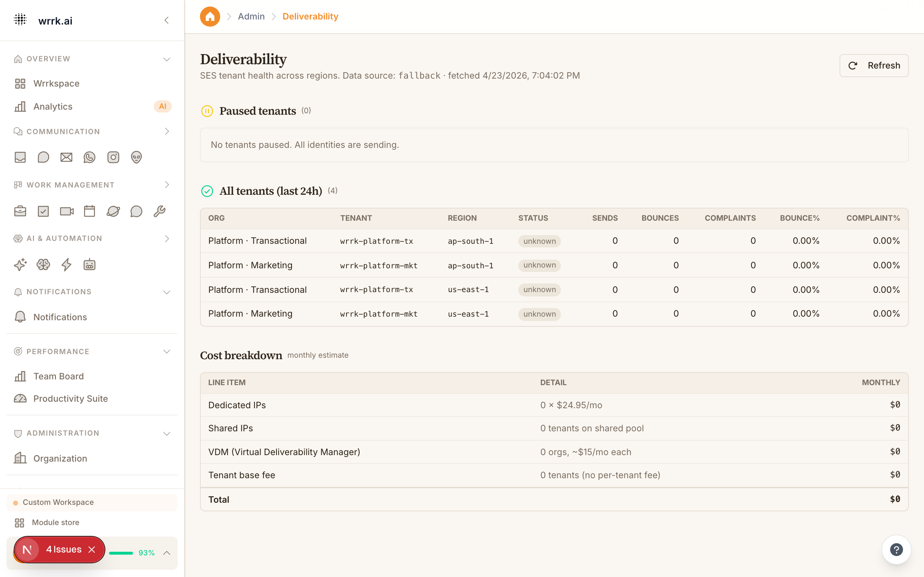Expand the Work Management section chevron
924x577 pixels.
(167, 185)
